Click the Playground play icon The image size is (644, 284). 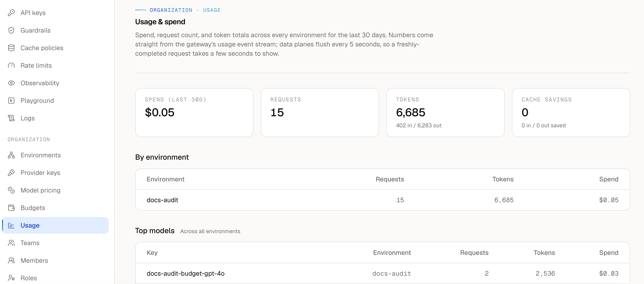11,100
